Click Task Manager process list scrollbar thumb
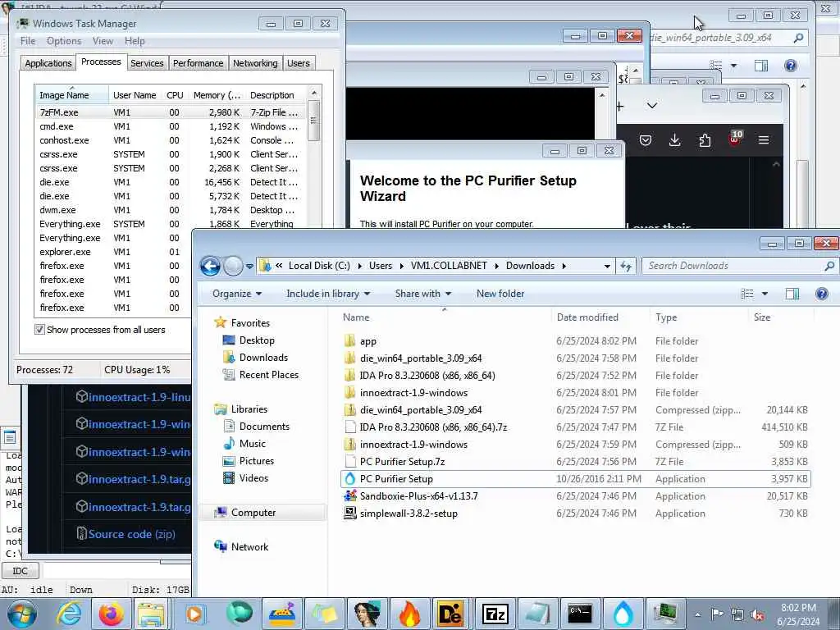This screenshot has height=630, width=840. click(314, 121)
